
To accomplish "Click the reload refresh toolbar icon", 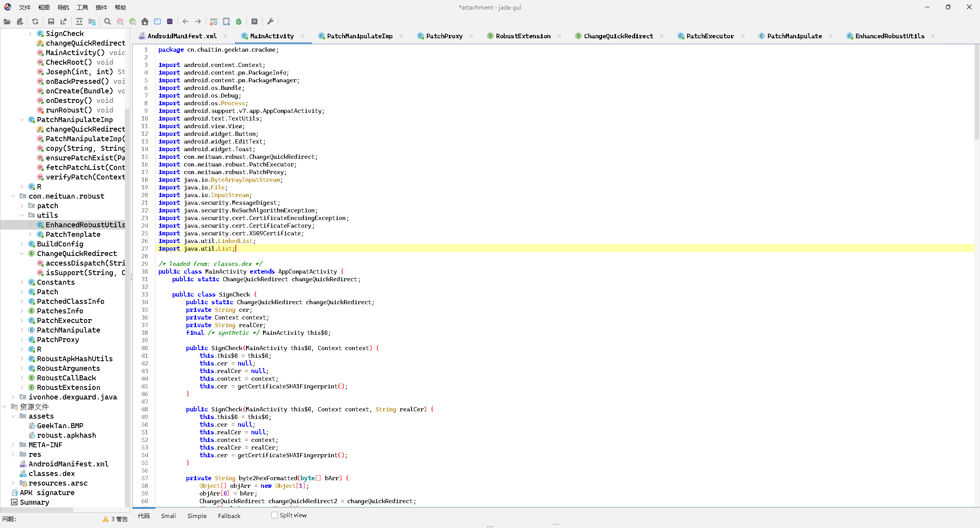I will [35, 22].
